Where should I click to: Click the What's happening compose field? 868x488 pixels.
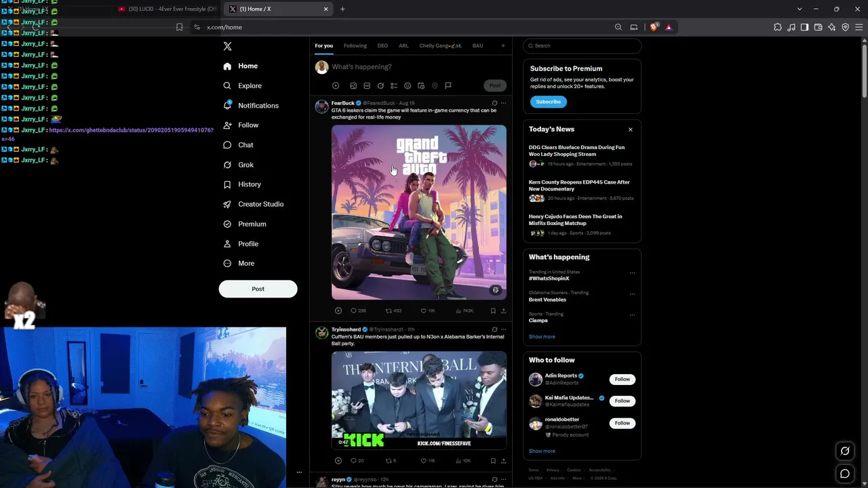417,67
